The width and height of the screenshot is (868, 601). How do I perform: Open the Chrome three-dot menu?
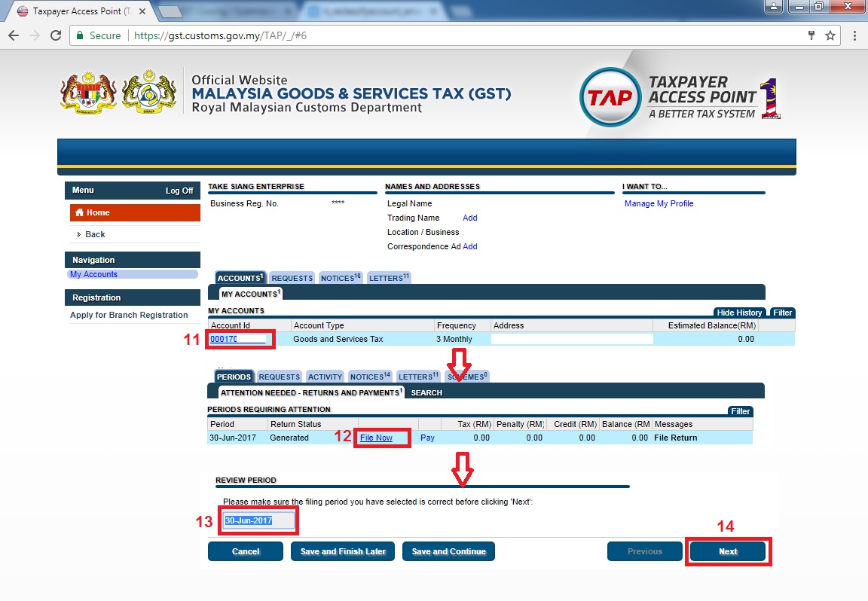tap(854, 35)
